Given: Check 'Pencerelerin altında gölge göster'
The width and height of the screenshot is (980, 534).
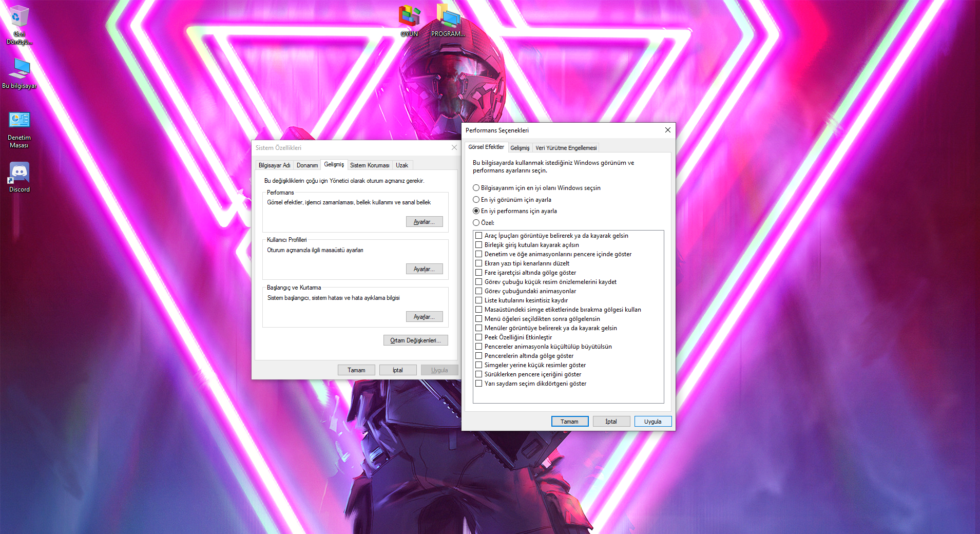Looking at the screenshot, I should click(x=478, y=356).
